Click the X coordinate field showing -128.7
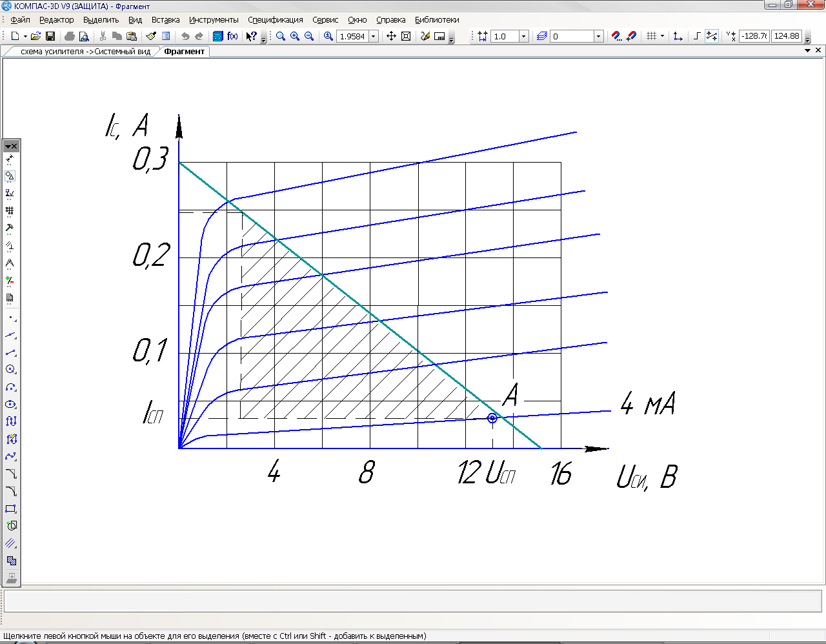Image resolution: width=826 pixels, height=644 pixels. 754,36
